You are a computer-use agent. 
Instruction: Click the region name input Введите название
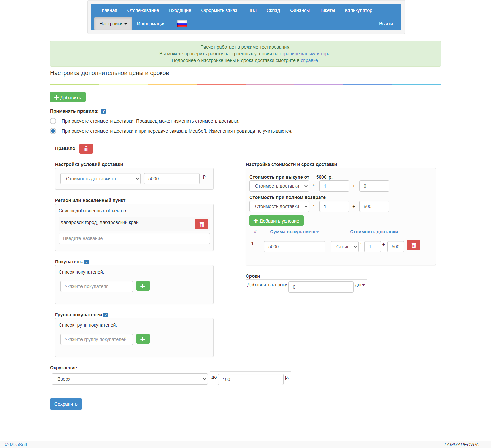(134, 238)
